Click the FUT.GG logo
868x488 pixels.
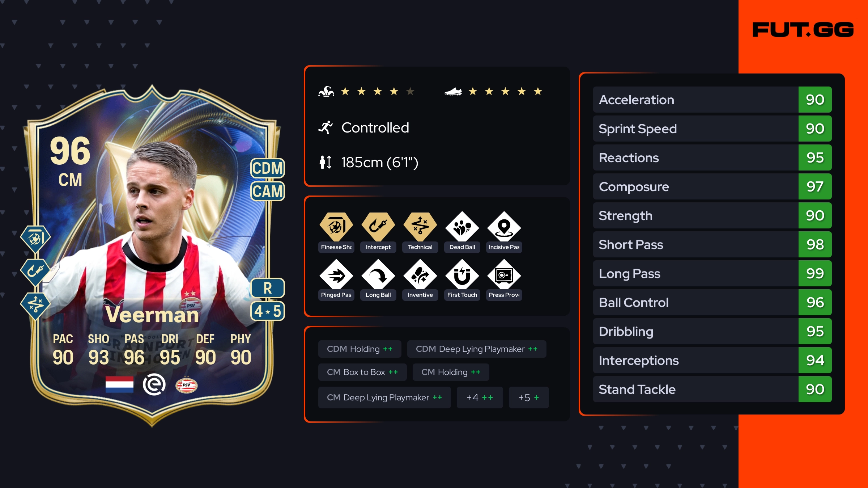(803, 30)
